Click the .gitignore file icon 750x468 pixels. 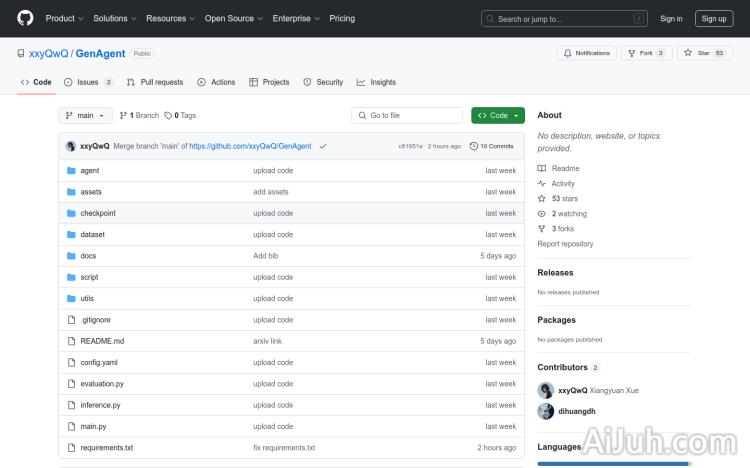pyautogui.click(x=71, y=320)
